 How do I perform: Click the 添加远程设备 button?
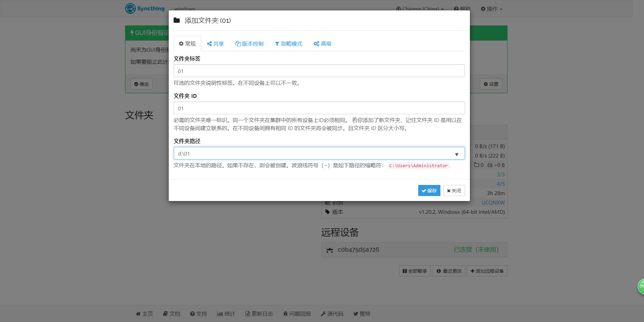coord(487,271)
